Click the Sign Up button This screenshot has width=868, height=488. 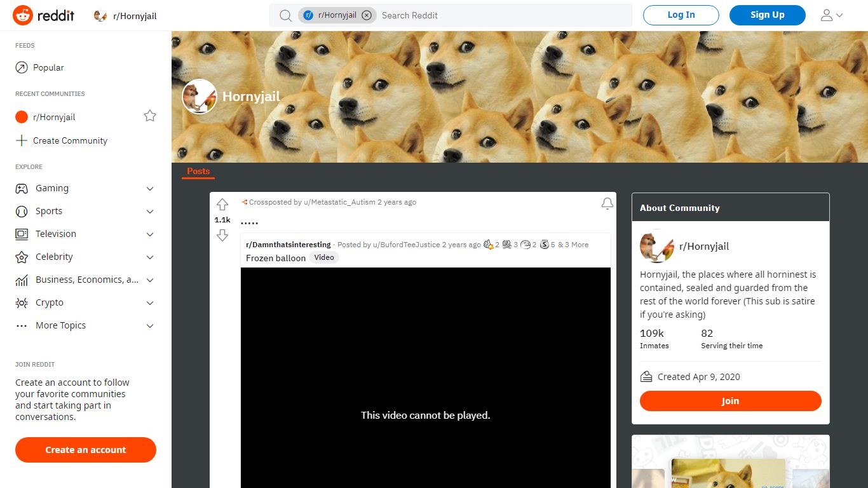768,15
